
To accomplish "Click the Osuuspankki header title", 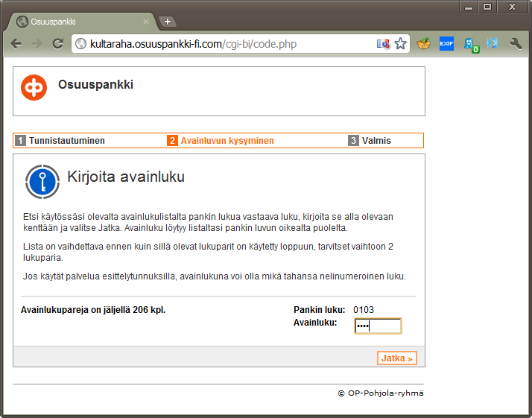I will tap(95, 84).
